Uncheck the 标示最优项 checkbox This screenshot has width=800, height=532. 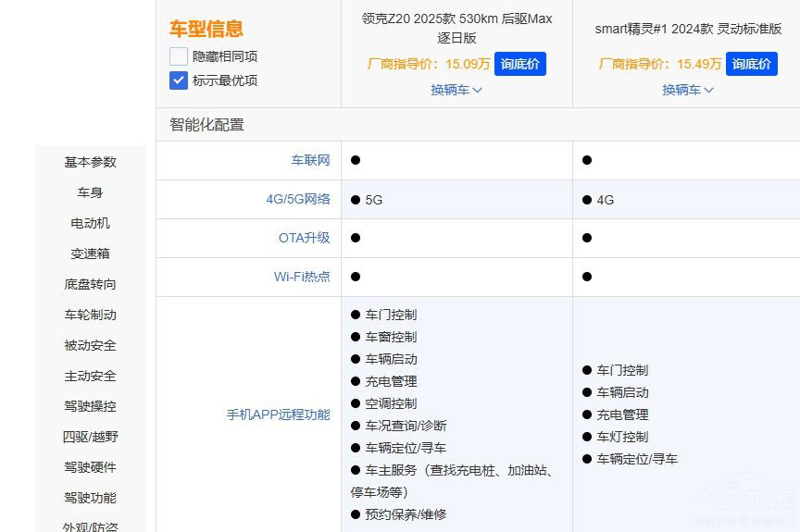click(179, 80)
